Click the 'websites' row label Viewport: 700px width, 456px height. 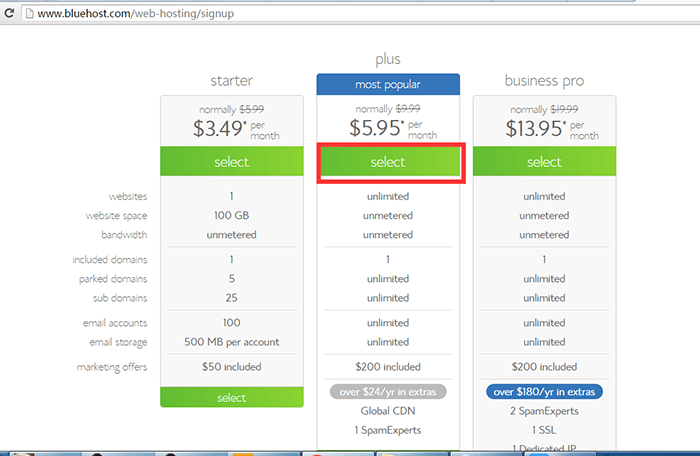click(128, 197)
